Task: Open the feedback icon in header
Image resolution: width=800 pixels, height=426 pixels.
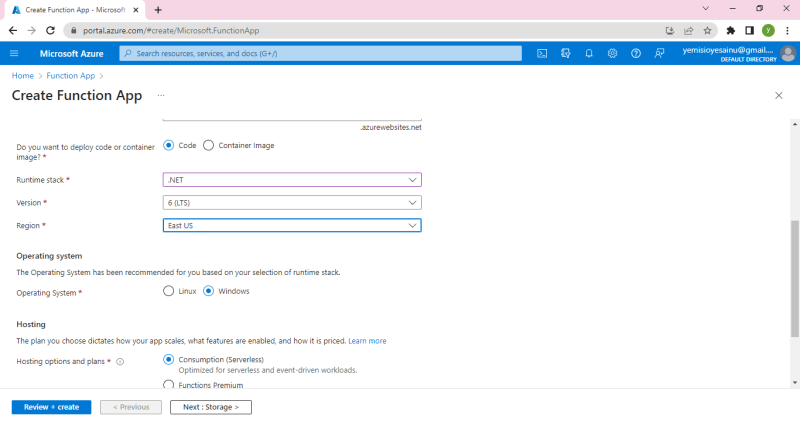Action: (659, 53)
